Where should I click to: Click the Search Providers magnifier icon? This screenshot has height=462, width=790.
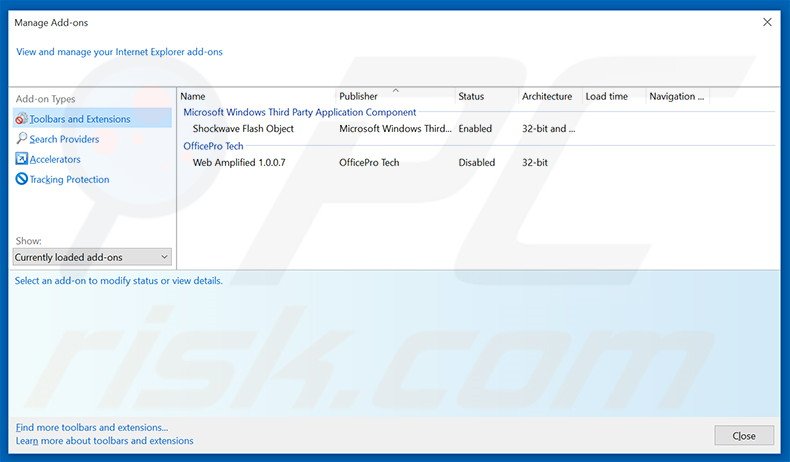[21, 139]
